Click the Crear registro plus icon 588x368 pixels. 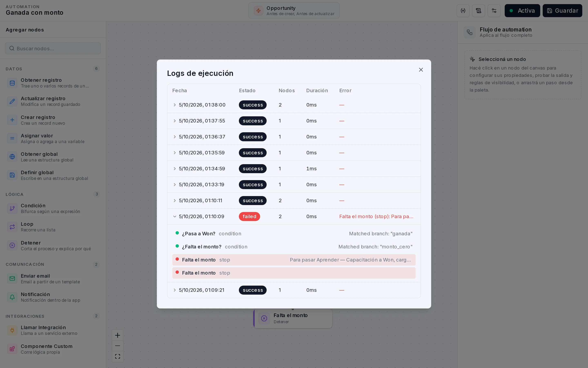click(x=12, y=120)
